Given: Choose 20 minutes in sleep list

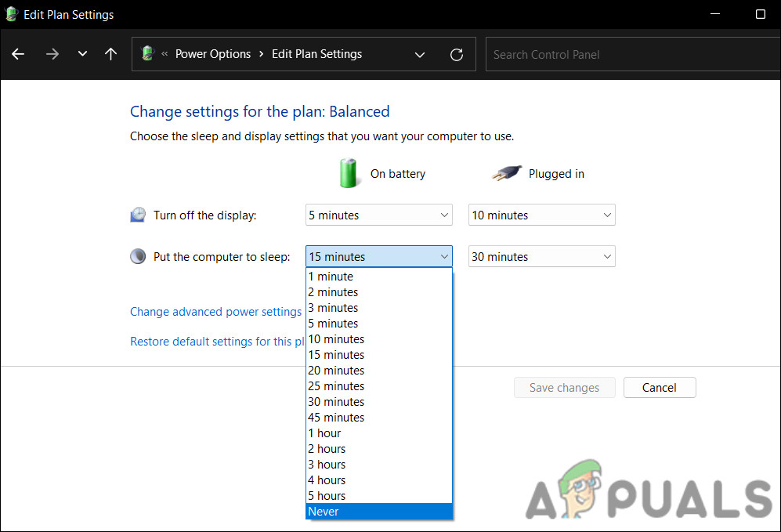Looking at the screenshot, I should pyautogui.click(x=378, y=371).
